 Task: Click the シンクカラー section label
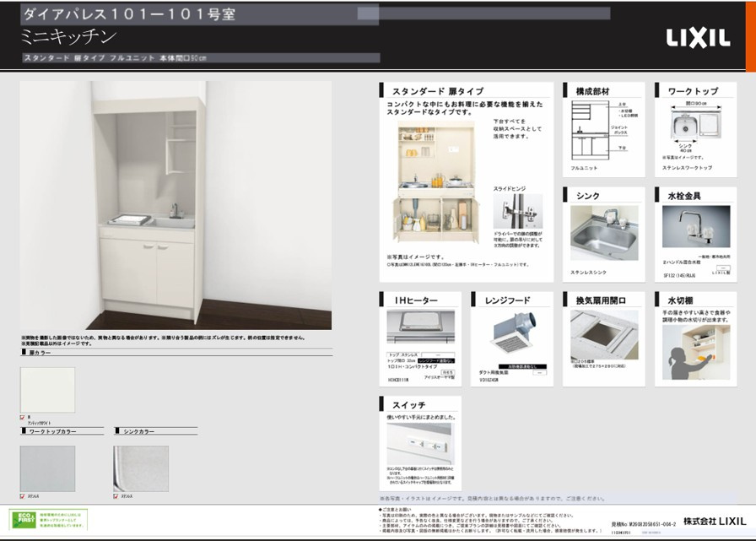click(x=139, y=431)
